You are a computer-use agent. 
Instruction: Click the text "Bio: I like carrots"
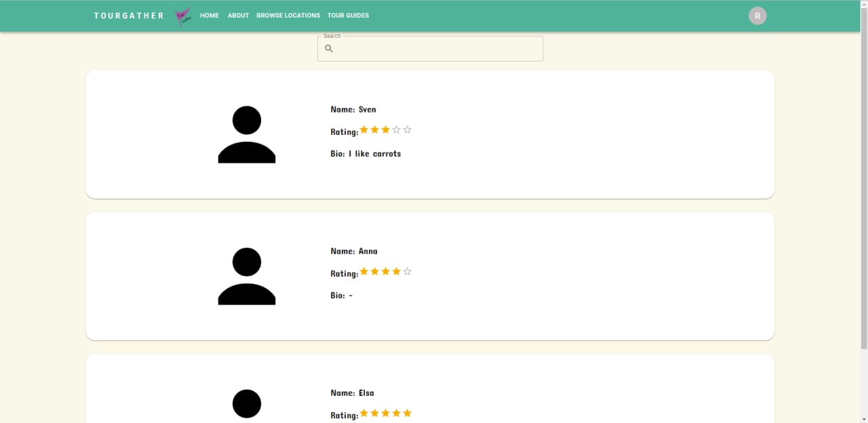click(x=366, y=154)
